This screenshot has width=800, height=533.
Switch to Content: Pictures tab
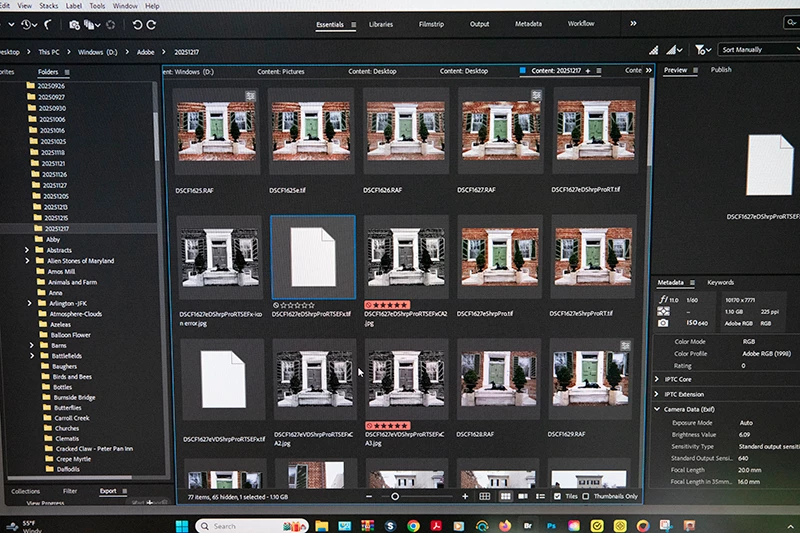(x=281, y=71)
